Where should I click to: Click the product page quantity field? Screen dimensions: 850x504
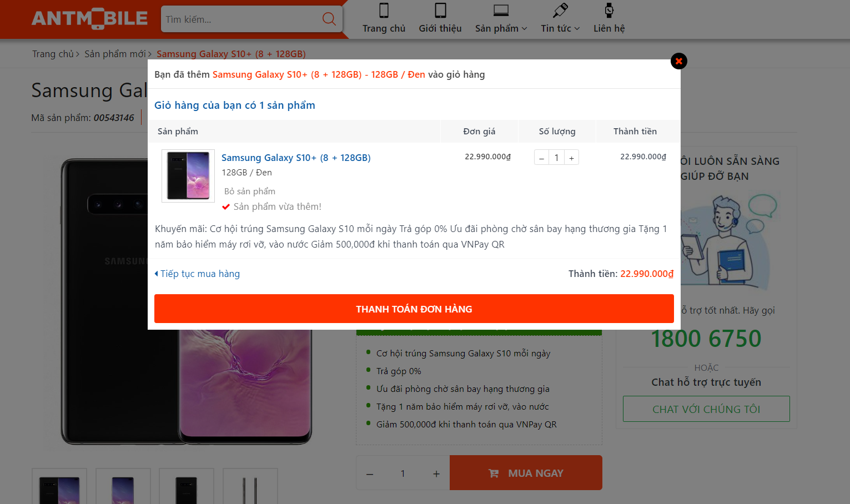coord(403,473)
